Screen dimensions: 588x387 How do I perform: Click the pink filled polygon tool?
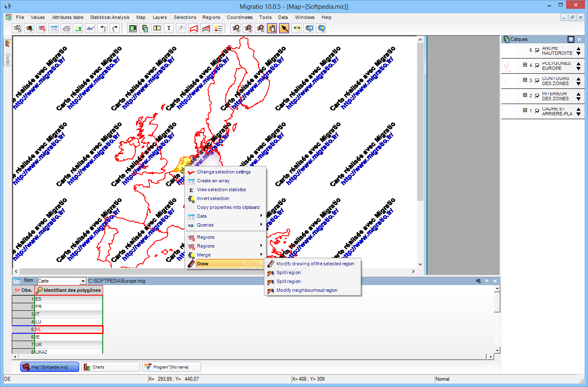point(206,28)
